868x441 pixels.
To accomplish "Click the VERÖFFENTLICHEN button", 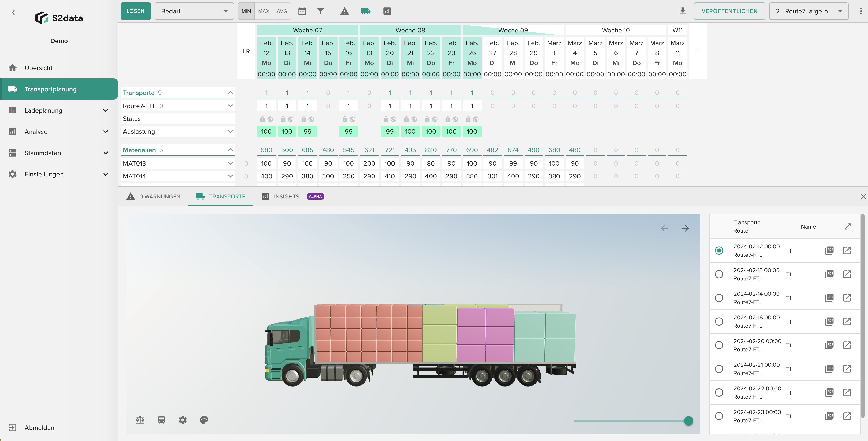I will [x=730, y=11].
